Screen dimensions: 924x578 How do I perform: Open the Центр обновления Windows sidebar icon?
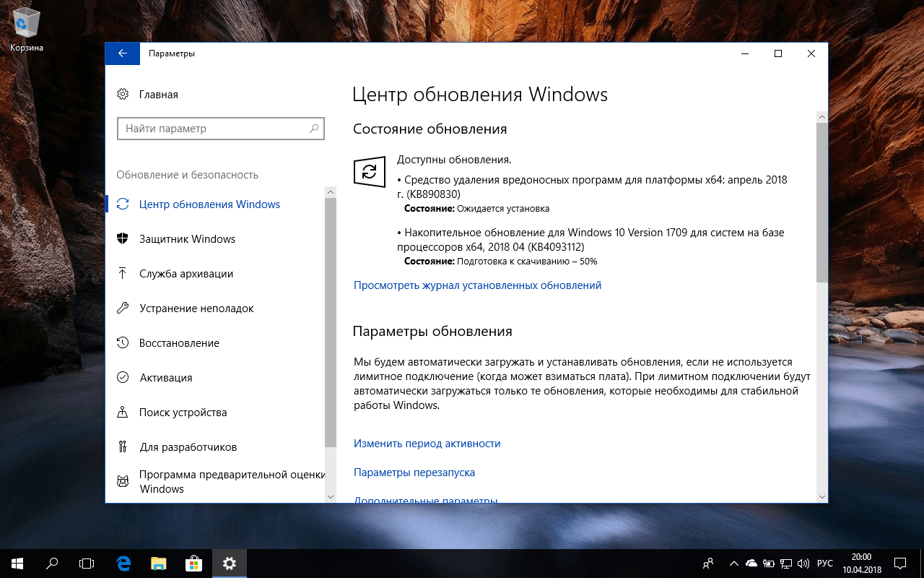click(x=209, y=204)
